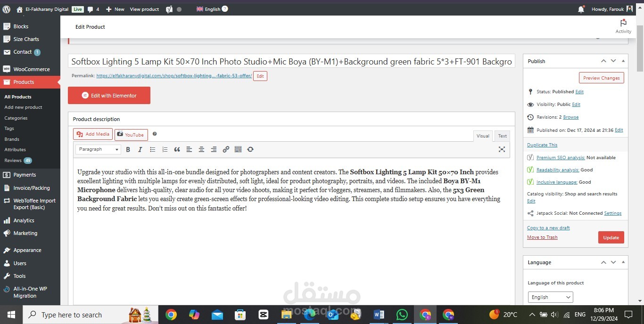Insert a bulleted list
The height and width of the screenshot is (324, 644).
(x=152, y=149)
